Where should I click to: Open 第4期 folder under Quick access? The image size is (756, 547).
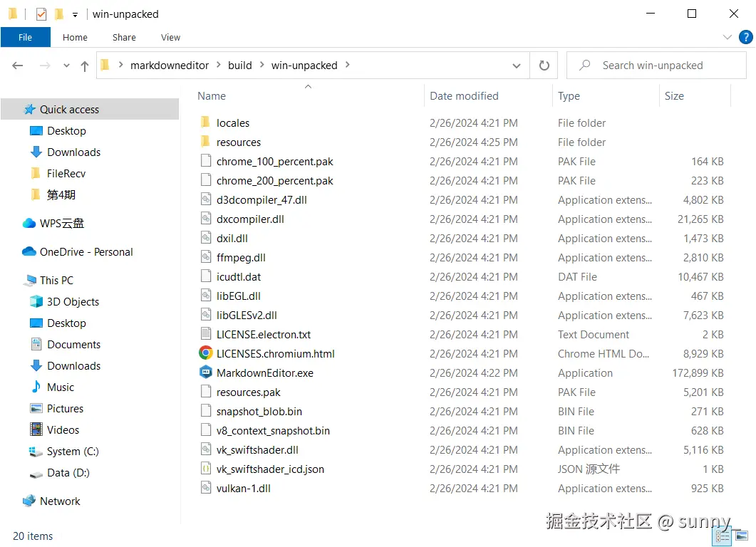53,194
